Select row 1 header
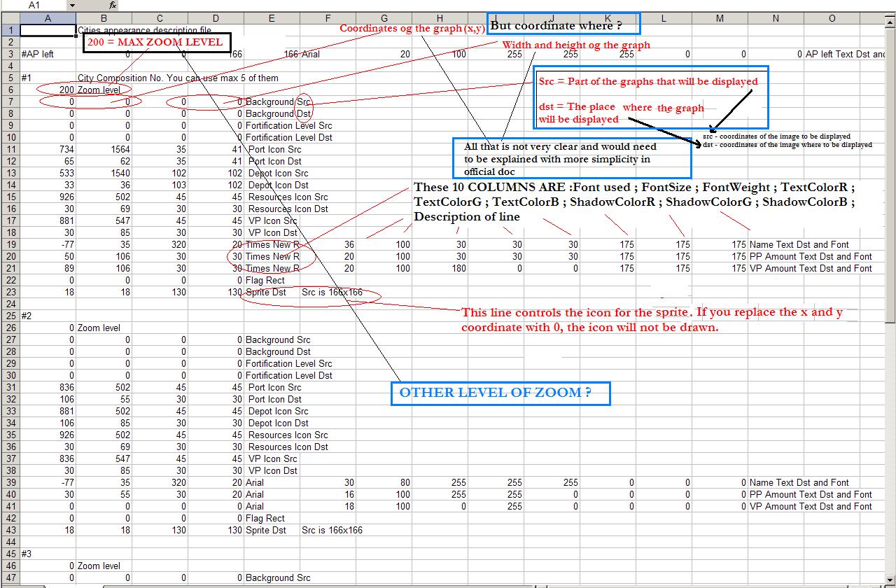896x588 pixels. click(x=10, y=30)
